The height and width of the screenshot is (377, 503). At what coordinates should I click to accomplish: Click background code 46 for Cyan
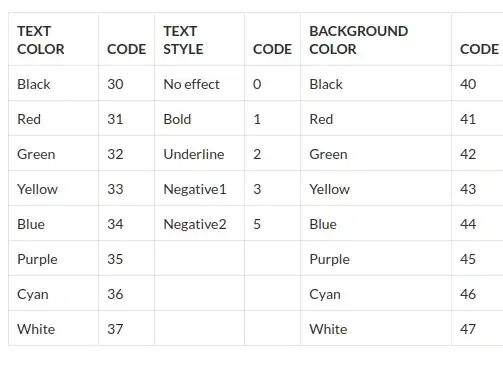[477, 293]
